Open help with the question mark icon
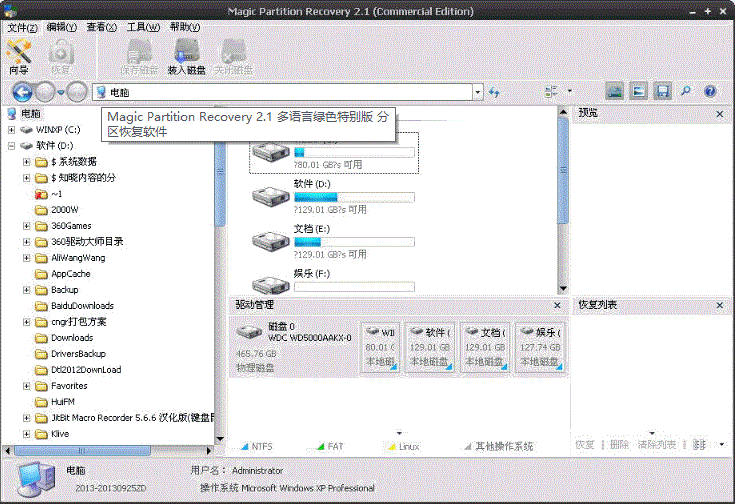 710,91
